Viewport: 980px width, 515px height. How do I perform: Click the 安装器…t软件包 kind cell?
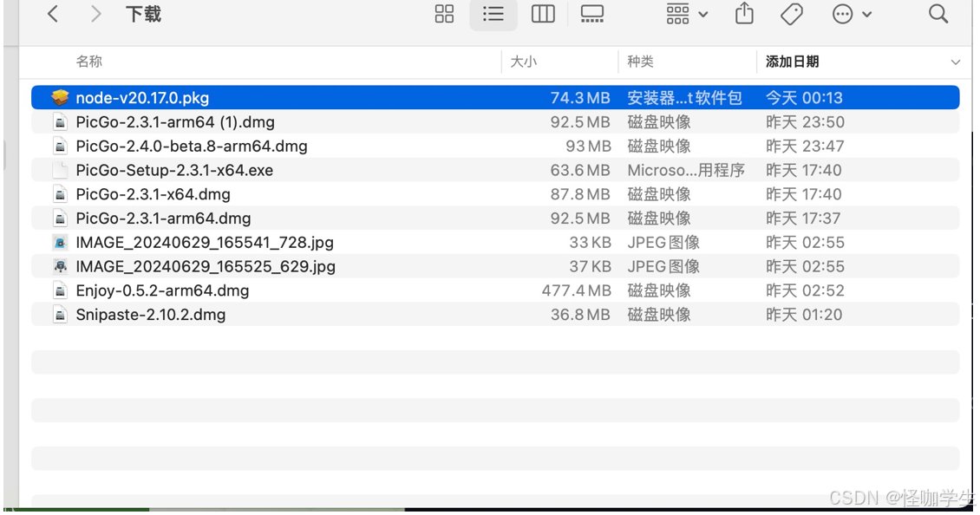684,97
